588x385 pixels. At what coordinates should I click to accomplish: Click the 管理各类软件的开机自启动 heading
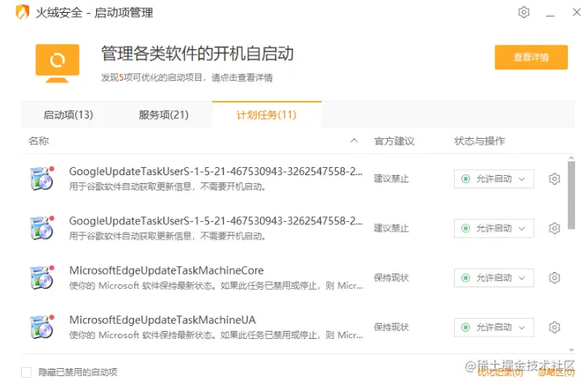click(x=197, y=53)
